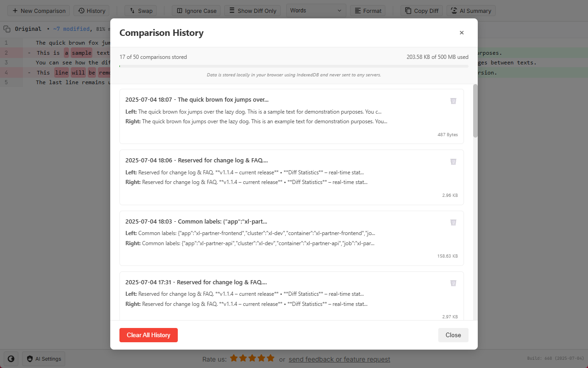This screenshot has height=368, width=588.
Task: Click the third rating star
Action: pyautogui.click(x=252, y=358)
